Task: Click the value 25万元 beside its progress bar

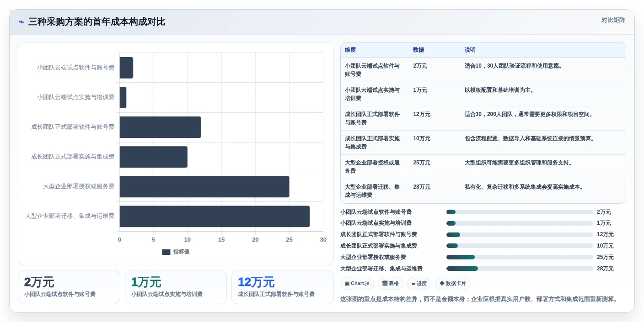Action: [x=605, y=257]
